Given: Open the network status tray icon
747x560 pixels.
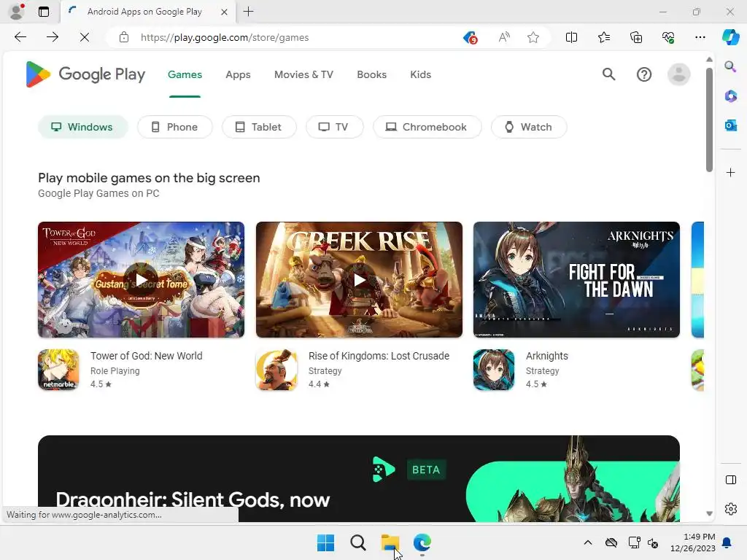Looking at the screenshot, I should [634, 542].
